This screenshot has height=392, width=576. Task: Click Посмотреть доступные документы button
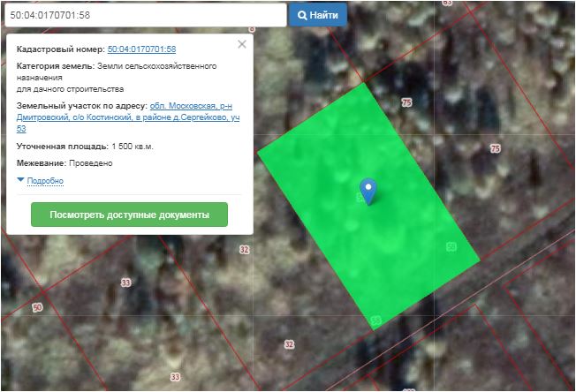(129, 215)
